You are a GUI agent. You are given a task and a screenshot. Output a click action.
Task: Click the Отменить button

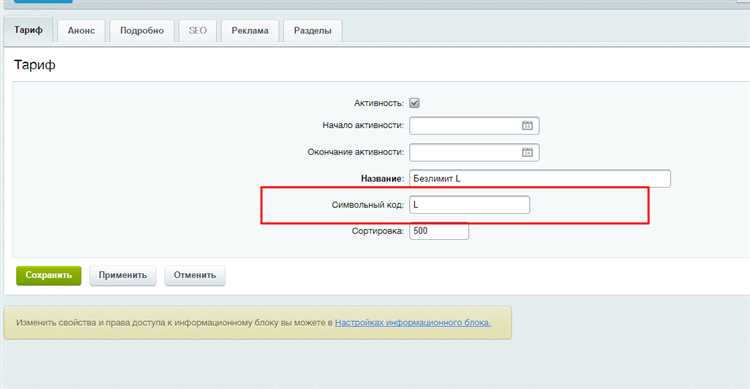tap(195, 276)
